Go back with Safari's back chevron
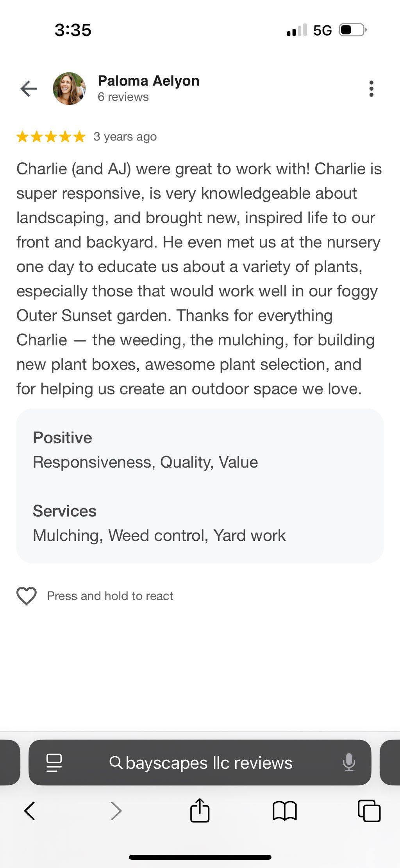400x868 pixels. tap(30, 811)
